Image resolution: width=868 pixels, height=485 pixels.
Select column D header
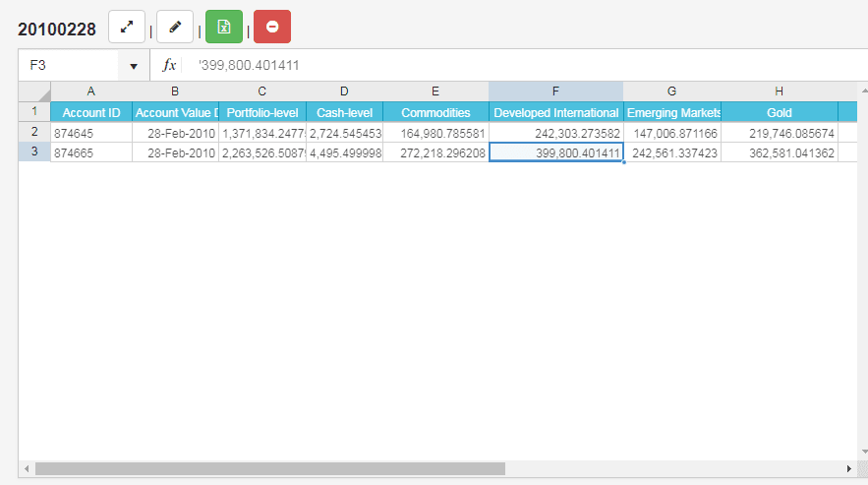click(x=344, y=91)
